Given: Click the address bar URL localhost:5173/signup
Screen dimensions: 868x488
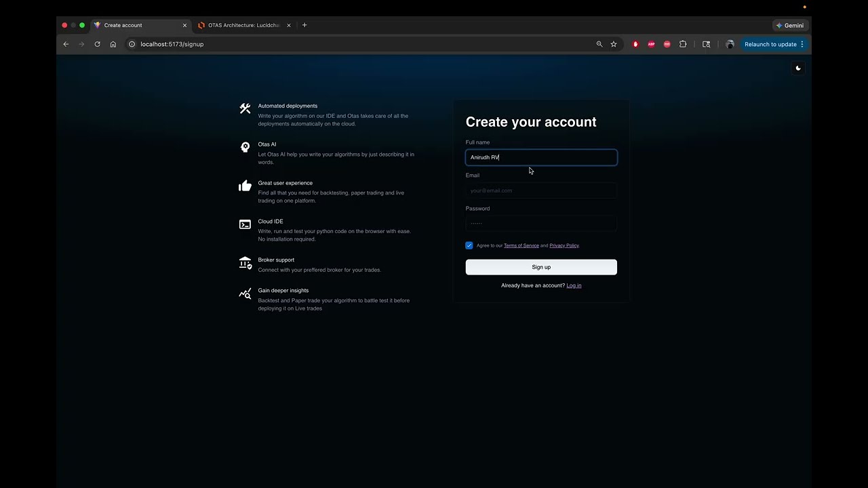Looking at the screenshot, I should [172, 44].
